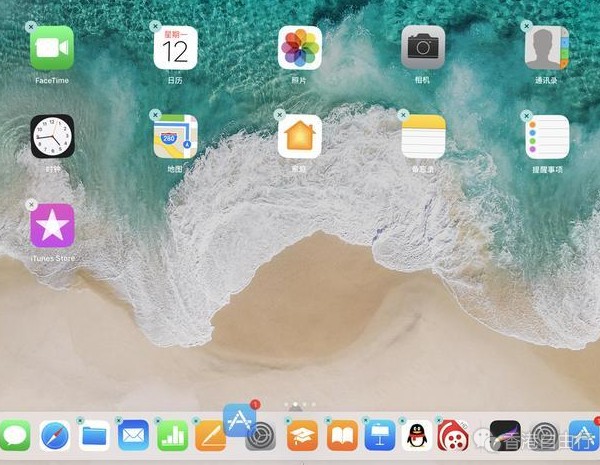This screenshot has width=600, height=465.
Task: Open the FaceTime app
Action: click(52, 48)
